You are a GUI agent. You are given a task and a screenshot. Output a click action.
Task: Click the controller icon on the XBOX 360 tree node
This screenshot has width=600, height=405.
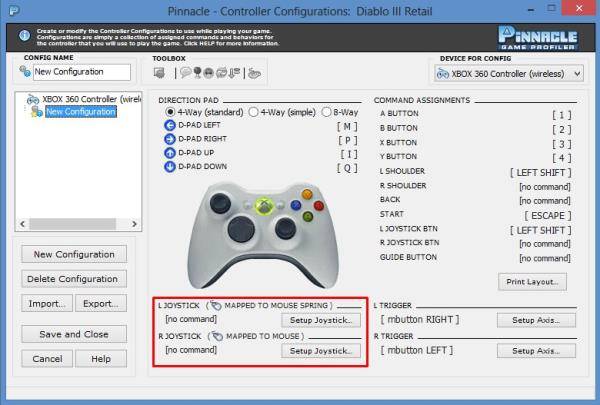(33, 100)
